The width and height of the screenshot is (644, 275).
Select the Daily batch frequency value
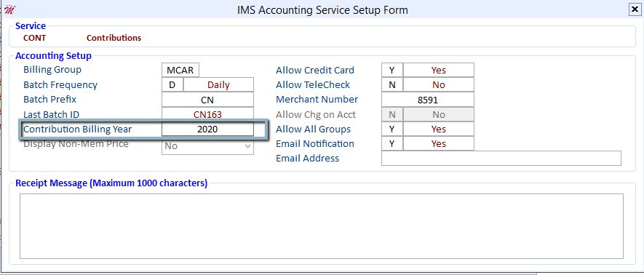(x=218, y=85)
